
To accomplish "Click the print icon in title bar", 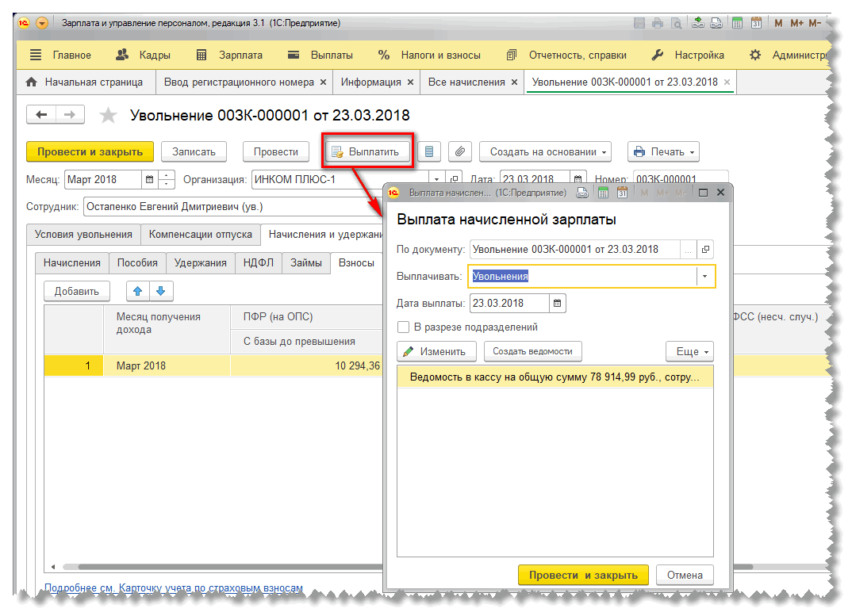I will pyautogui.click(x=658, y=23).
